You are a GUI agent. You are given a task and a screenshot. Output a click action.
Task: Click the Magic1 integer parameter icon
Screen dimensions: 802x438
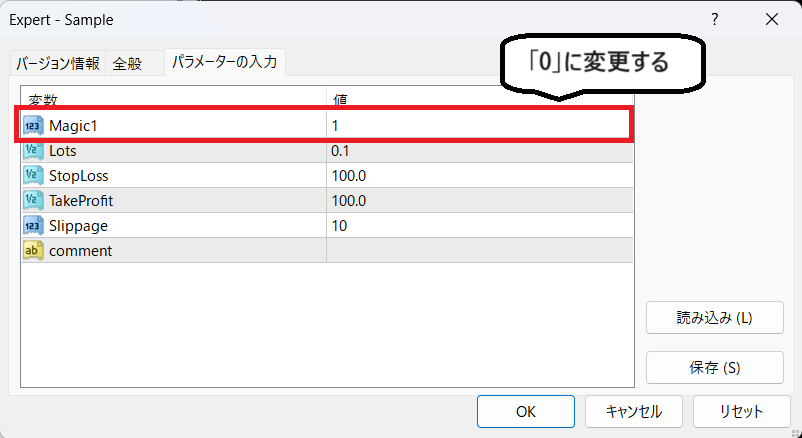33,125
